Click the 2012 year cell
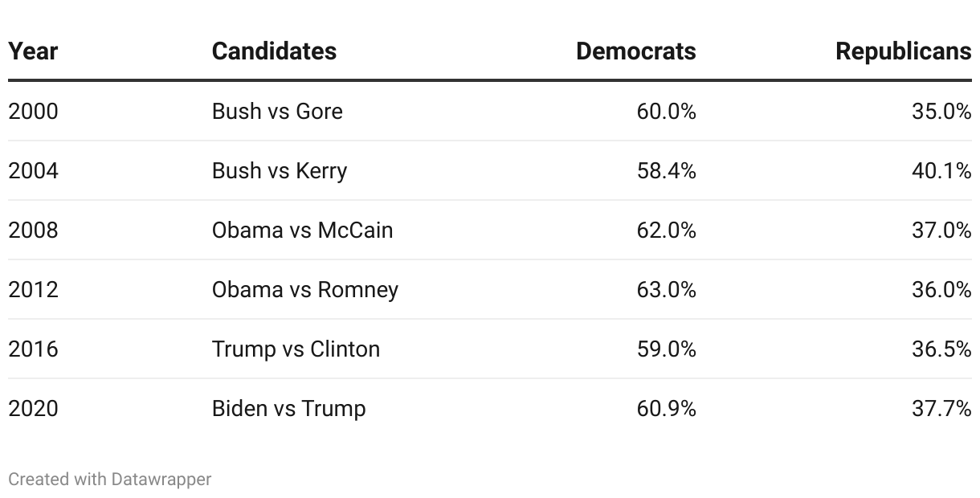 [33, 289]
